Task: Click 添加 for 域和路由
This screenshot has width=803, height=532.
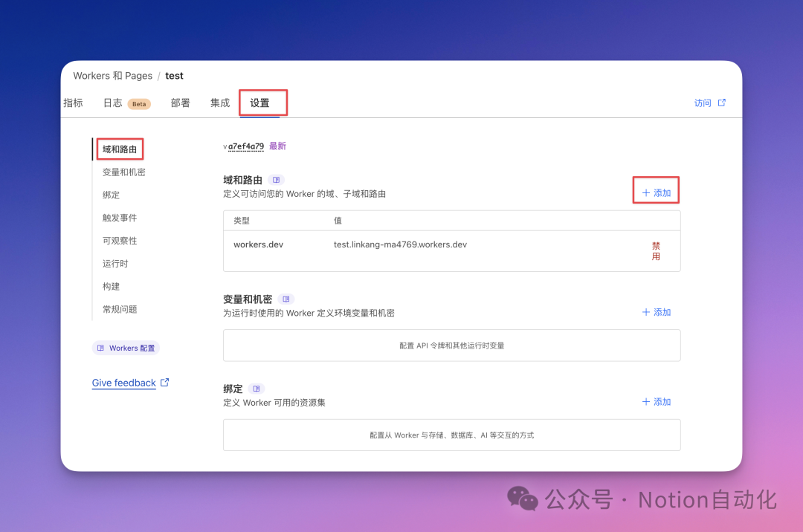Action: point(657,193)
